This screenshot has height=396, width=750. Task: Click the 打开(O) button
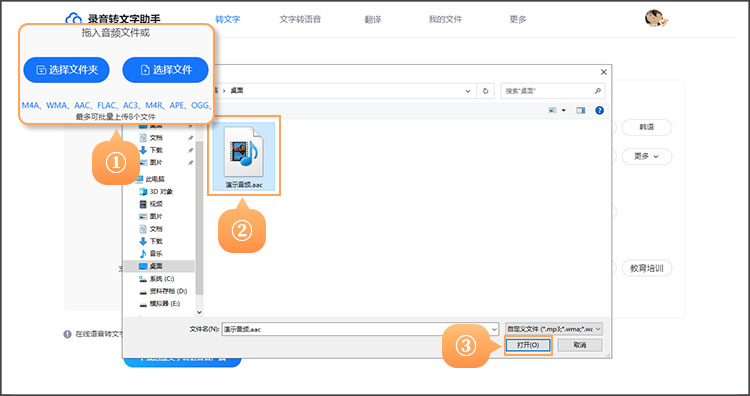(x=528, y=345)
